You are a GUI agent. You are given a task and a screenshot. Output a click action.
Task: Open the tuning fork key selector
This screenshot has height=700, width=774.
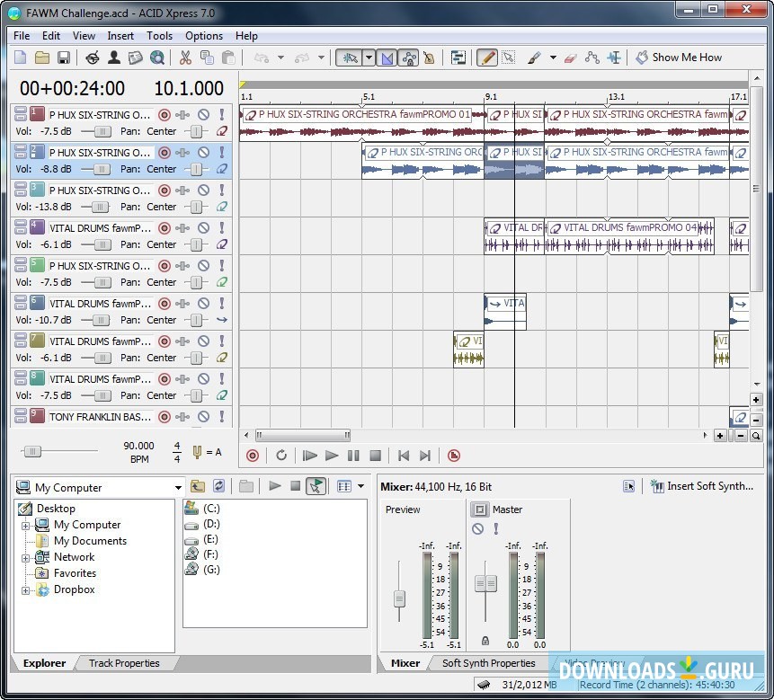198,451
